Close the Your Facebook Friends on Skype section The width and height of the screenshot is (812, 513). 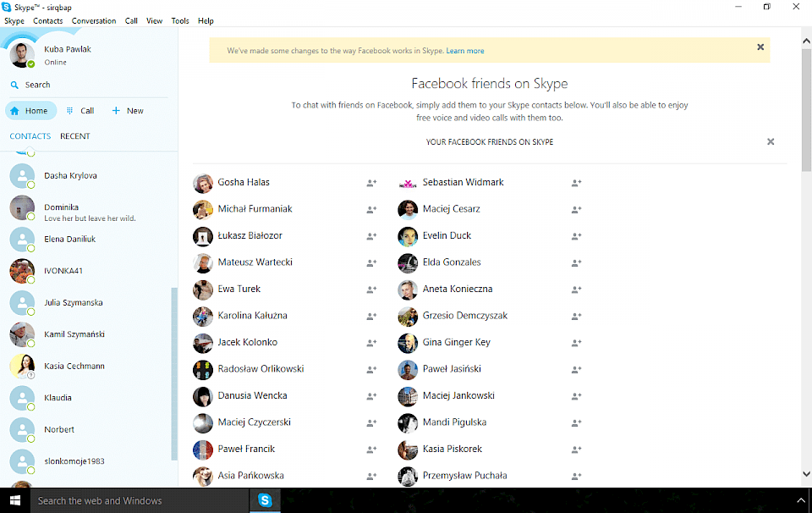point(771,142)
